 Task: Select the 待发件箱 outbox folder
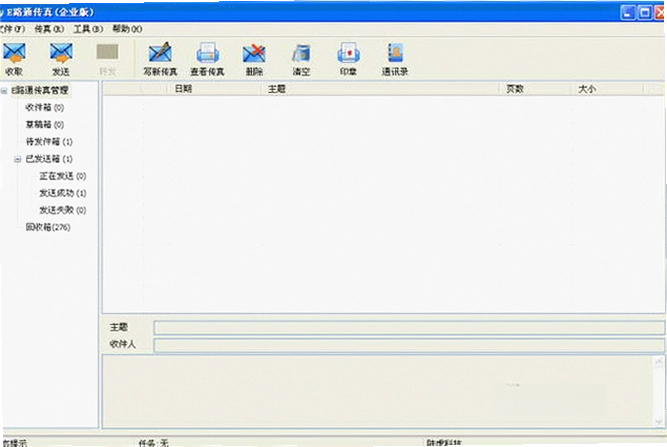click(49, 142)
